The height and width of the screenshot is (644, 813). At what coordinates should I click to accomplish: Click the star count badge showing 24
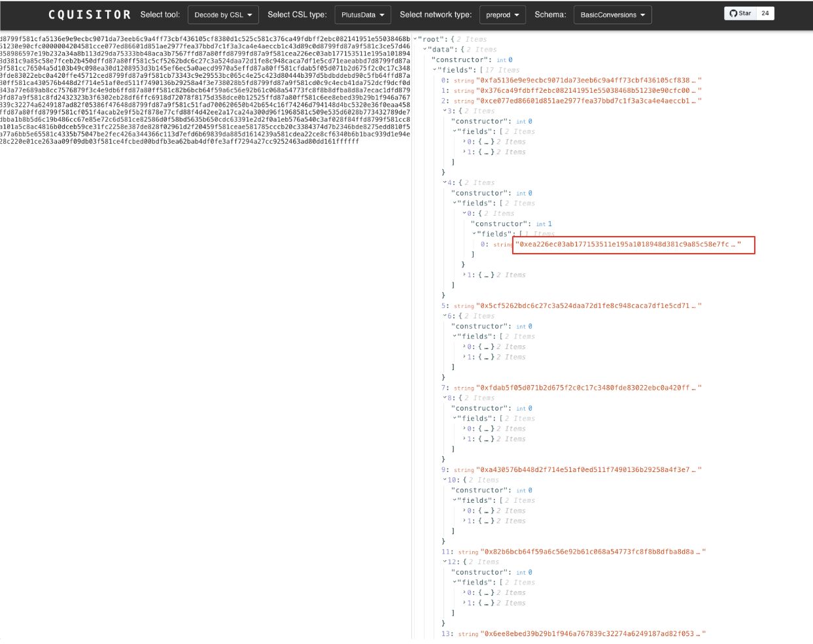point(765,14)
